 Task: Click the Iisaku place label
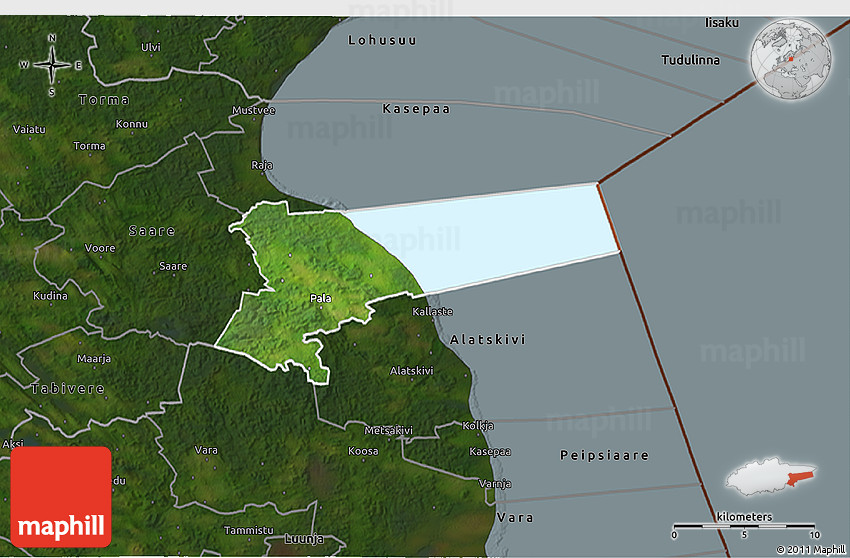pos(721,22)
